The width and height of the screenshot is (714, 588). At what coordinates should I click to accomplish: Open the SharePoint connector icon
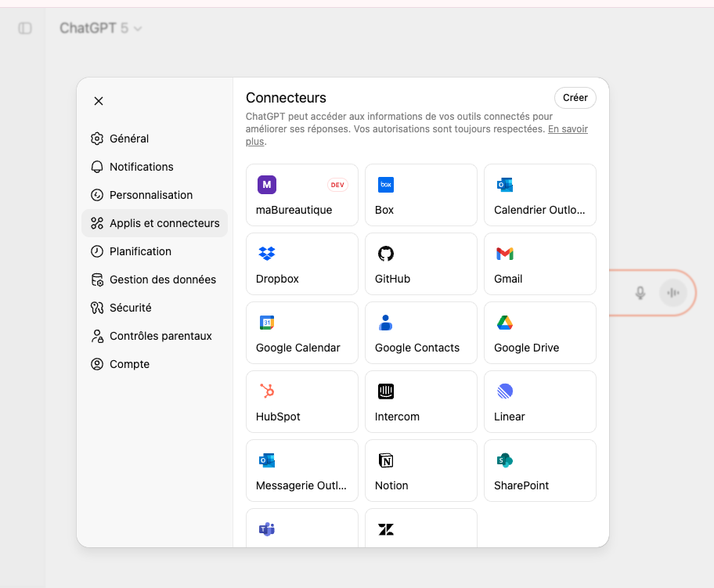coord(505,460)
